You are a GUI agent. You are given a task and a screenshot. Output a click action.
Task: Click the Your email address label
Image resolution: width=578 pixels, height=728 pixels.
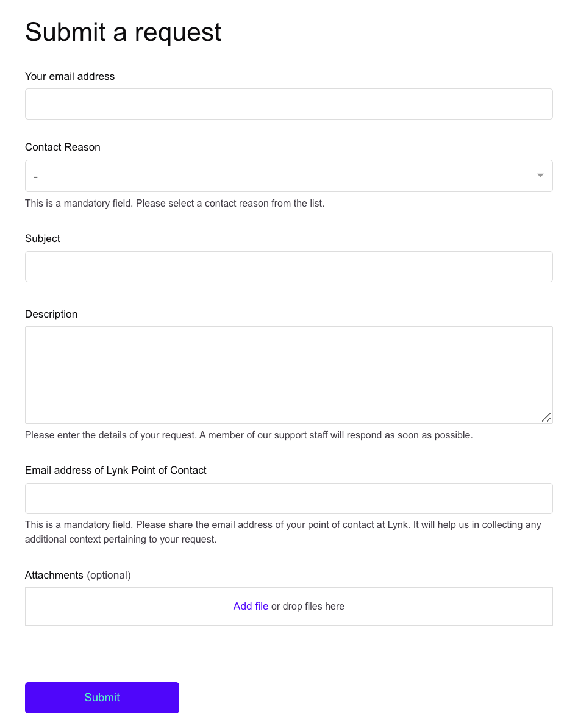click(x=70, y=76)
